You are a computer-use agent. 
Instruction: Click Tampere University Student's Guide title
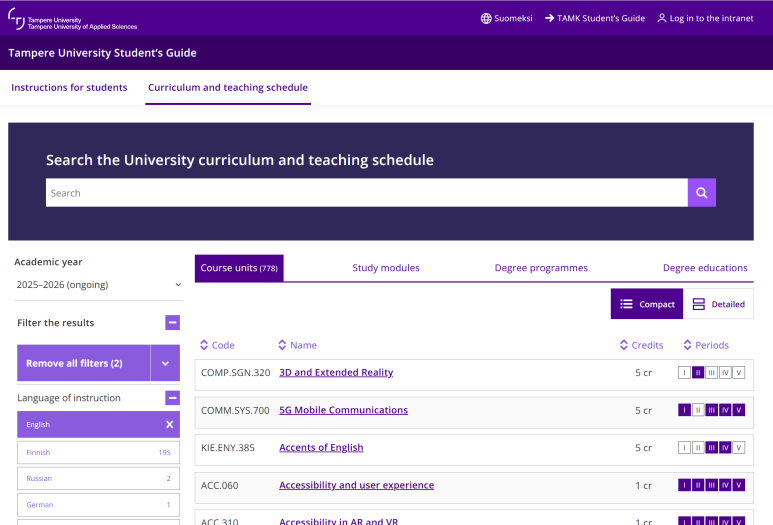103,53
